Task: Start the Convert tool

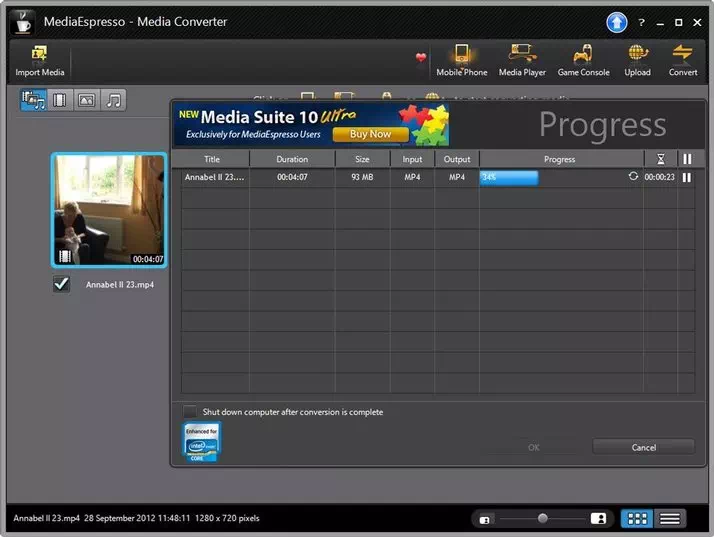Action: coord(682,61)
